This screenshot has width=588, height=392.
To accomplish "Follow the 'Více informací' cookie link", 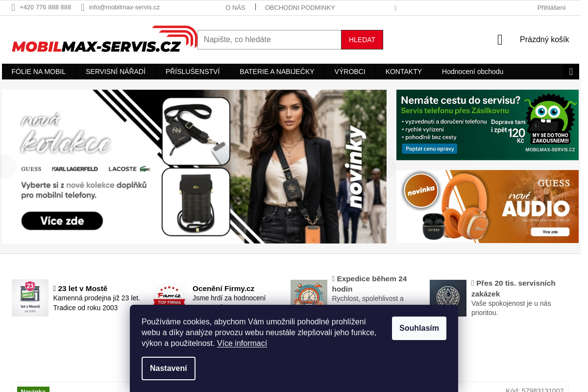I will coord(242,343).
